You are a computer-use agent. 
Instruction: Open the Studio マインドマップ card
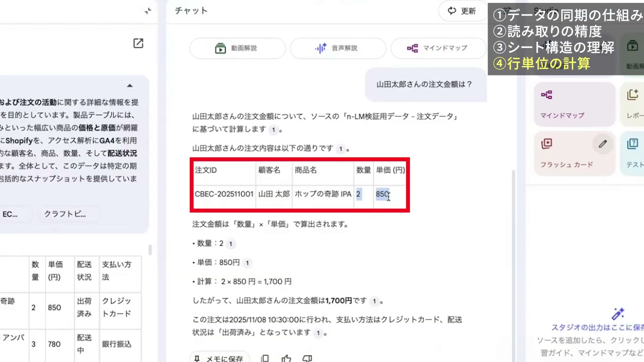click(574, 105)
